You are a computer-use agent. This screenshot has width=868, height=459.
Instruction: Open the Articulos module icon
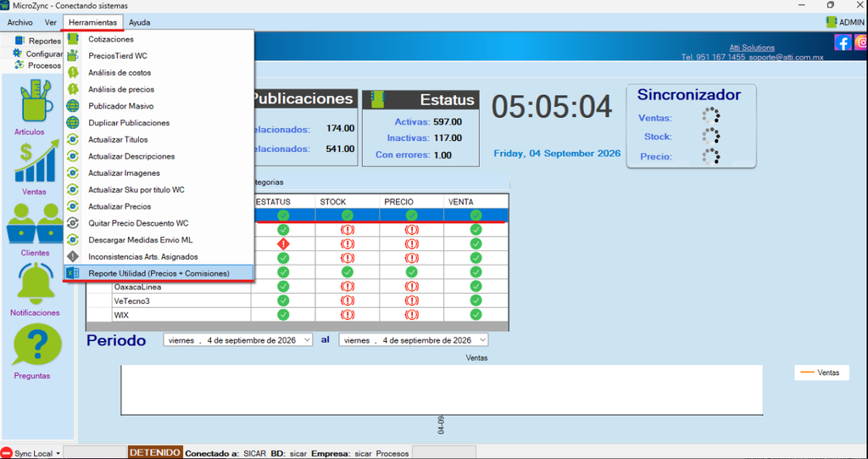[x=36, y=101]
